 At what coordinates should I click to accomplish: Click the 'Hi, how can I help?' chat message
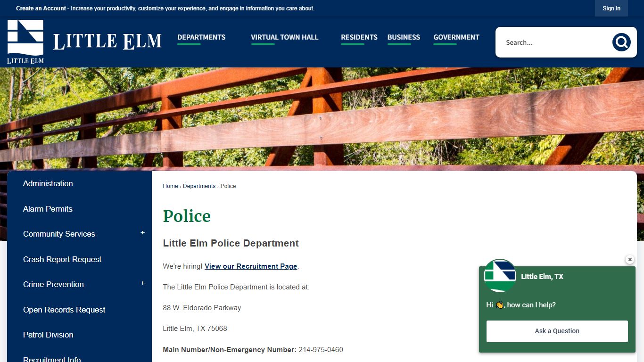(521, 305)
